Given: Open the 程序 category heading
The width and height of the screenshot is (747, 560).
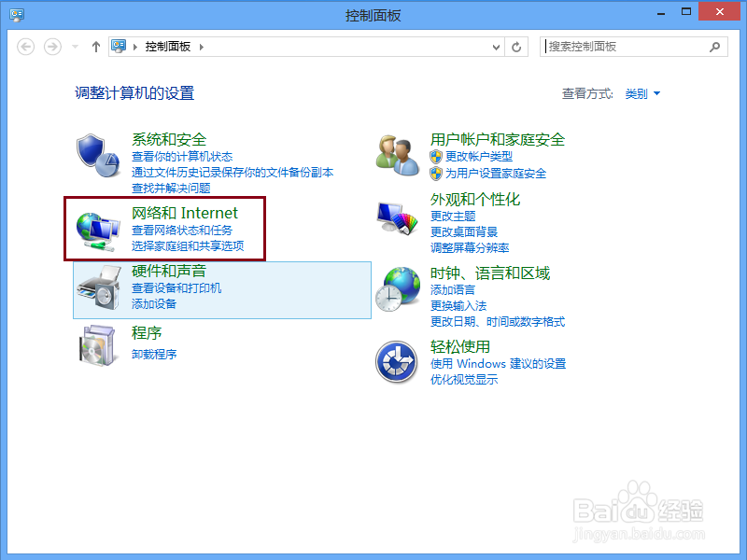Looking at the screenshot, I should click(x=147, y=333).
